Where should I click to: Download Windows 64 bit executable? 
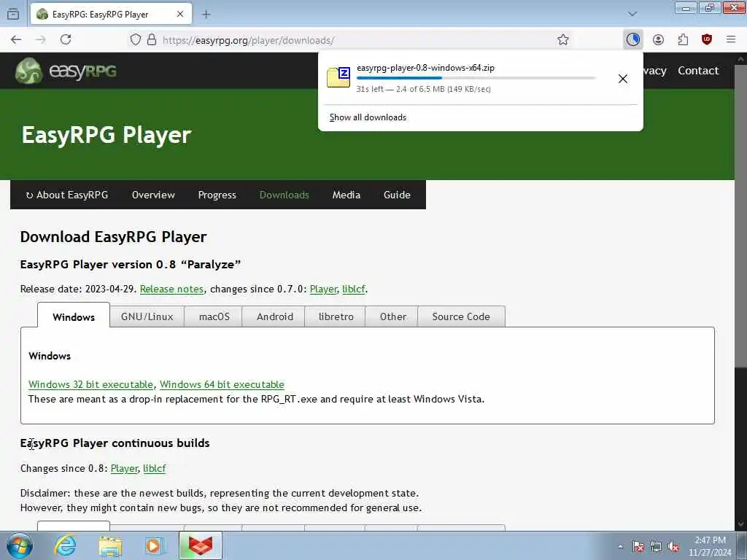click(222, 384)
